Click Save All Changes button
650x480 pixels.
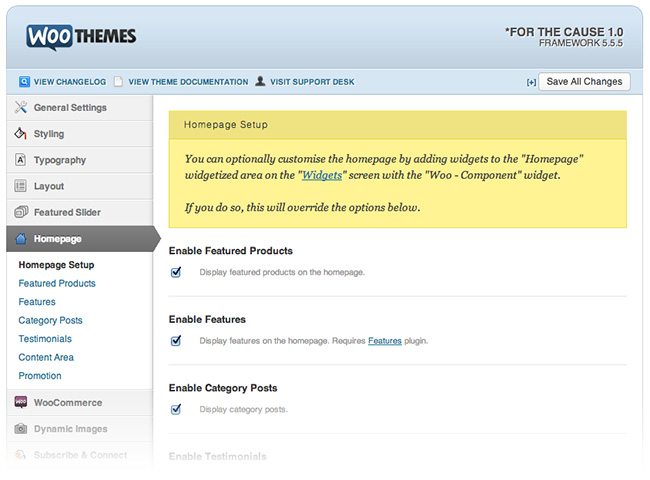(584, 82)
